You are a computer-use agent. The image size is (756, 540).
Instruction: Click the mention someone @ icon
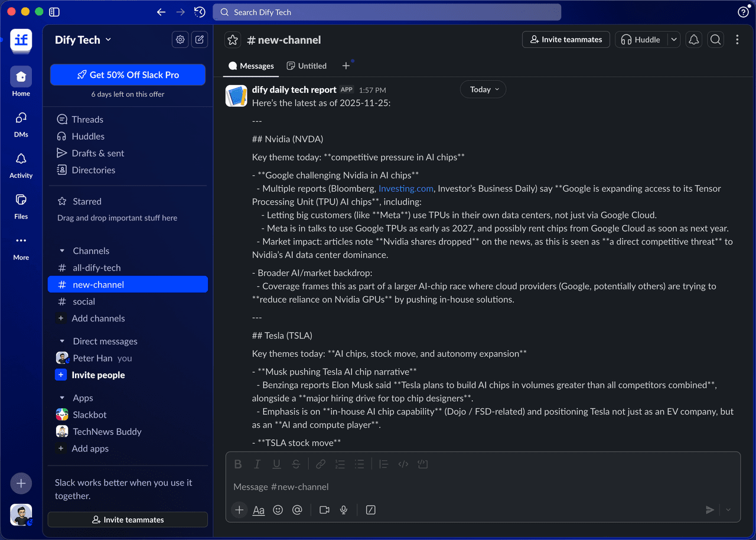[x=297, y=510]
